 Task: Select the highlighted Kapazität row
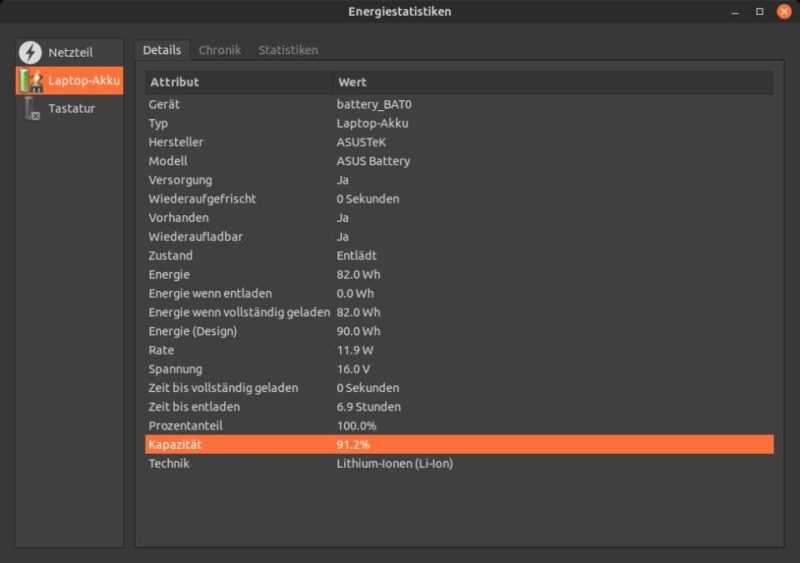click(x=459, y=445)
